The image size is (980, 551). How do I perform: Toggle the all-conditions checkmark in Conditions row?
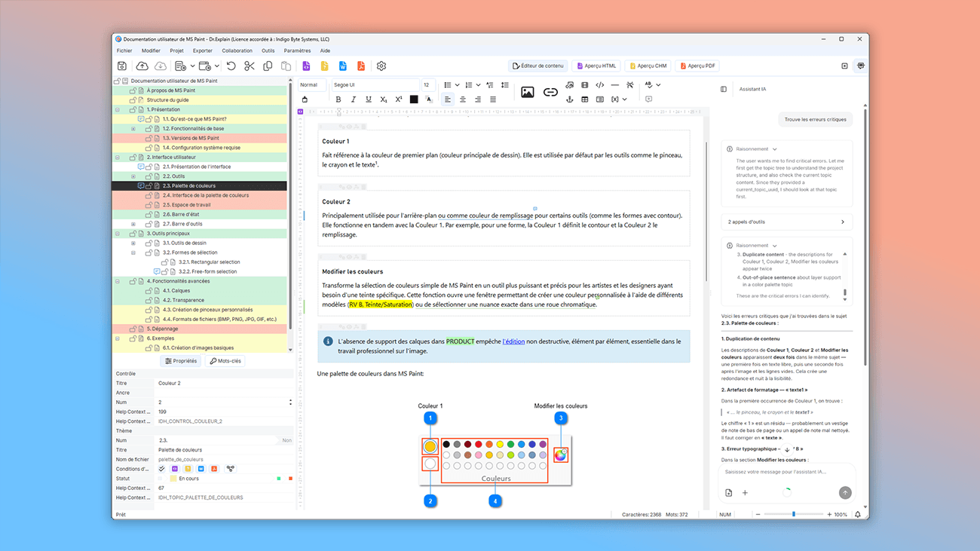click(x=161, y=469)
